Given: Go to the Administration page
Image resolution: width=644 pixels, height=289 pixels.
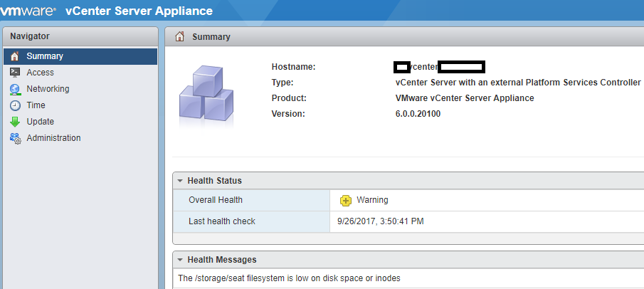Looking at the screenshot, I should [x=80, y=138].
